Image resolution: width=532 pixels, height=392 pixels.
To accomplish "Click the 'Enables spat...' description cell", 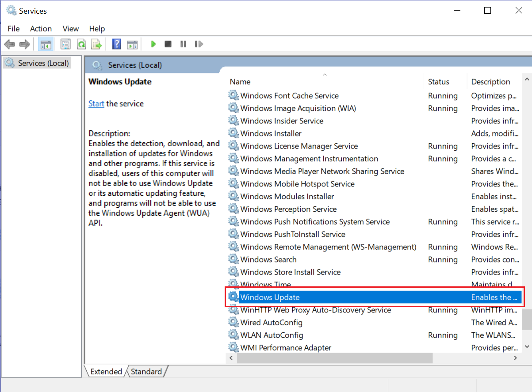I will point(494,209).
